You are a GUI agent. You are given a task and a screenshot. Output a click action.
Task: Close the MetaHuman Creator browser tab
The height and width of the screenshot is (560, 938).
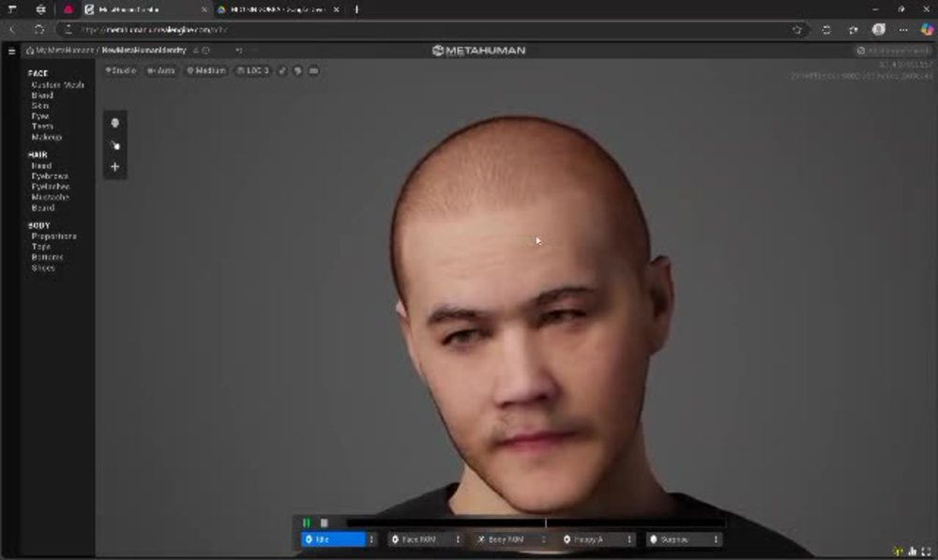[204, 9]
